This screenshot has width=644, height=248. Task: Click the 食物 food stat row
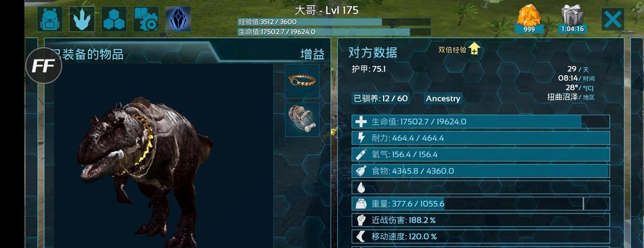(x=480, y=170)
